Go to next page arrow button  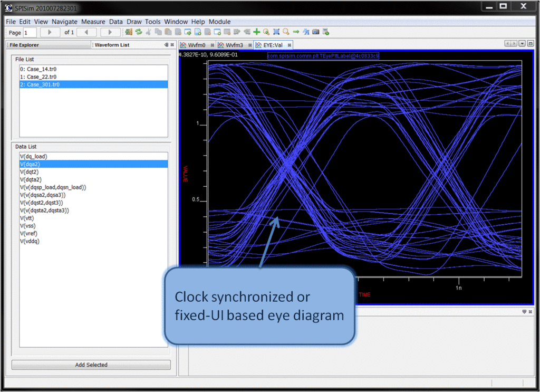pos(110,33)
